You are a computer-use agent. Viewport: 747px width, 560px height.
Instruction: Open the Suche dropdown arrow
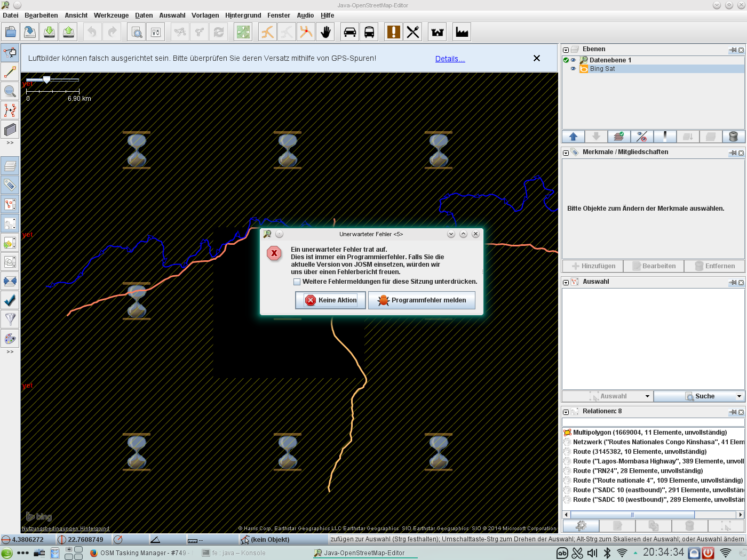click(x=739, y=396)
